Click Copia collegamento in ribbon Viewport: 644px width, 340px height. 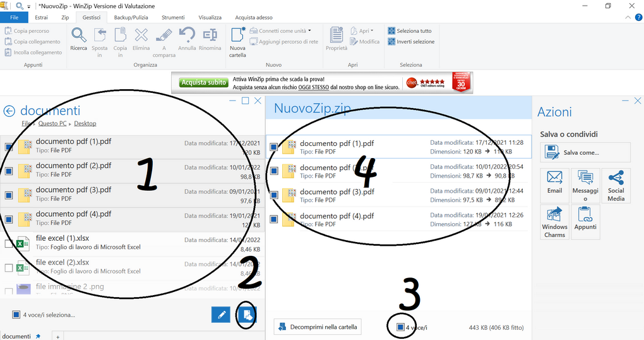click(x=32, y=42)
